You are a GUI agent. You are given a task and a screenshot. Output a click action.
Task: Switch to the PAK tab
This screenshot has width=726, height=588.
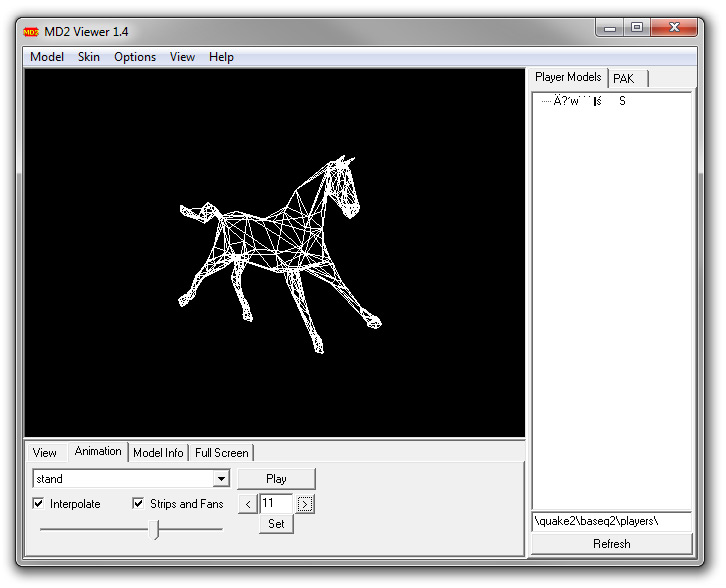624,79
